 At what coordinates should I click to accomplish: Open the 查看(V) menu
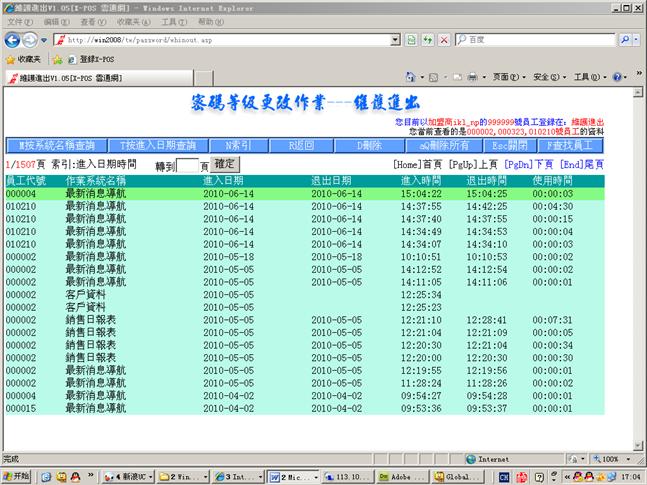[91, 21]
